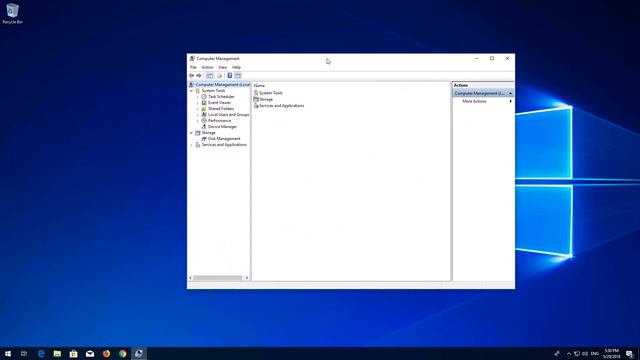Click the Properties toolbar icon

220,76
